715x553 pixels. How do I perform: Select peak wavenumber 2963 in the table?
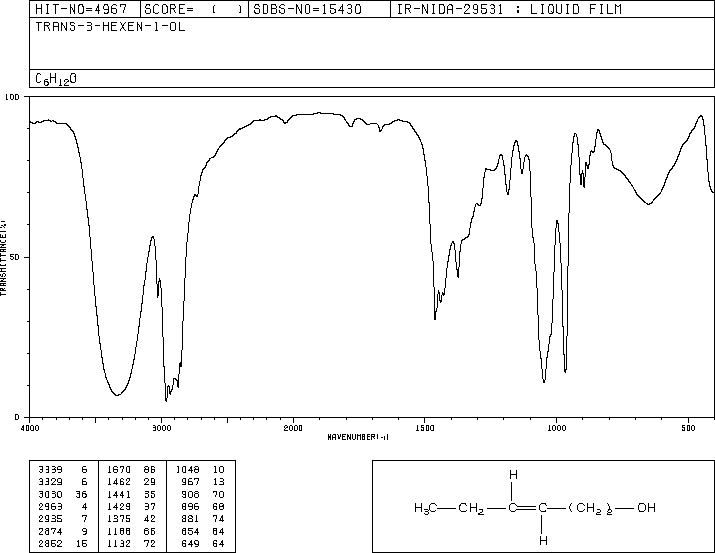coord(51,506)
